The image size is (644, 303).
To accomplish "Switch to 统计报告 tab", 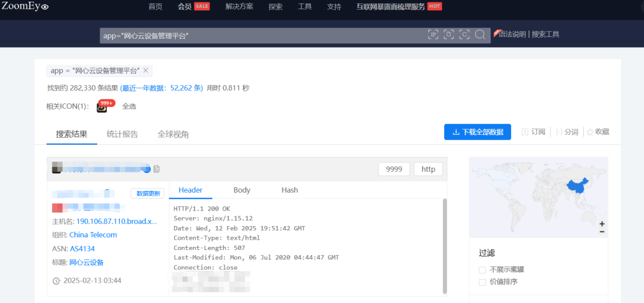I will [122, 134].
